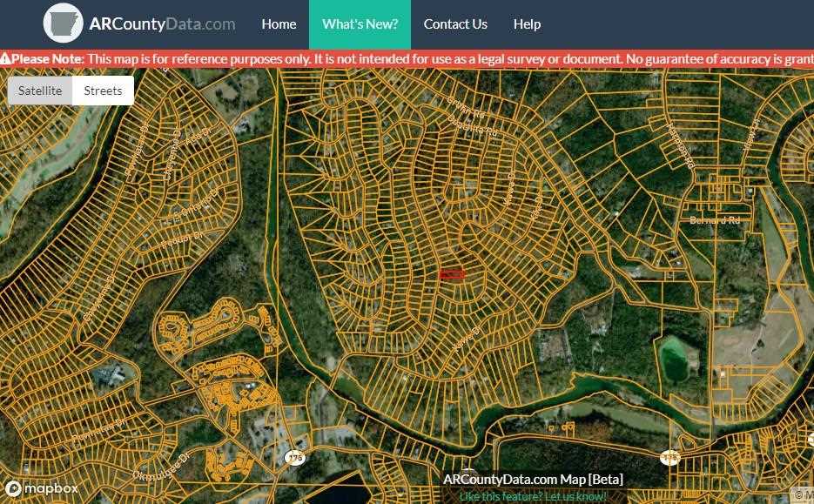The image size is (814, 504).
Task: Open the What's New? tab
Action: [x=360, y=24]
